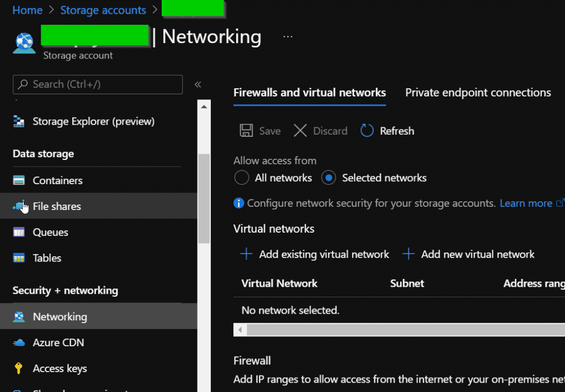Open Access keys via key icon

[x=19, y=368]
